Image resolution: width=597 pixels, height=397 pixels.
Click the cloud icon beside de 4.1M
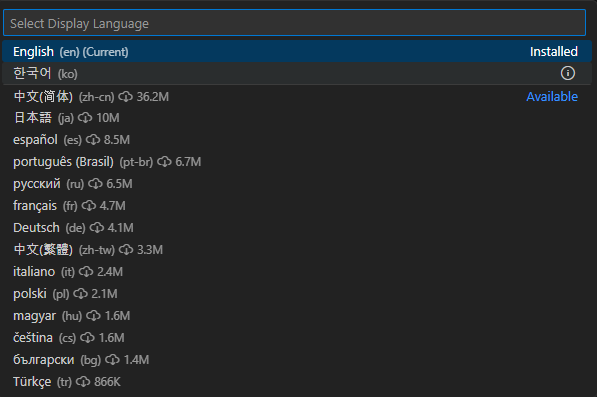[x=97, y=228]
